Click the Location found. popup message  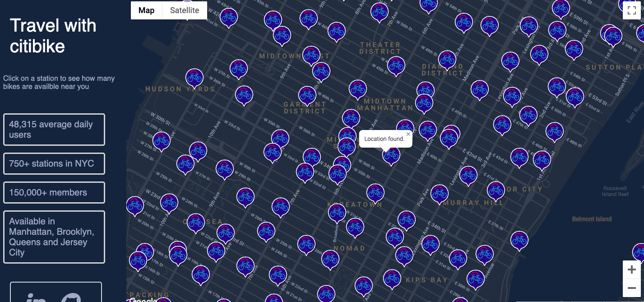(384, 139)
